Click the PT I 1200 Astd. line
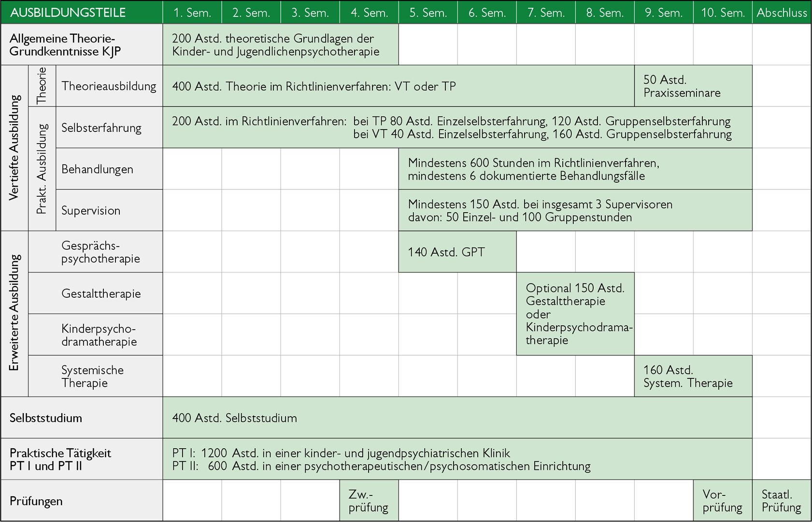Image resolution: width=812 pixels, height=522 pixels. coord(341,453)
